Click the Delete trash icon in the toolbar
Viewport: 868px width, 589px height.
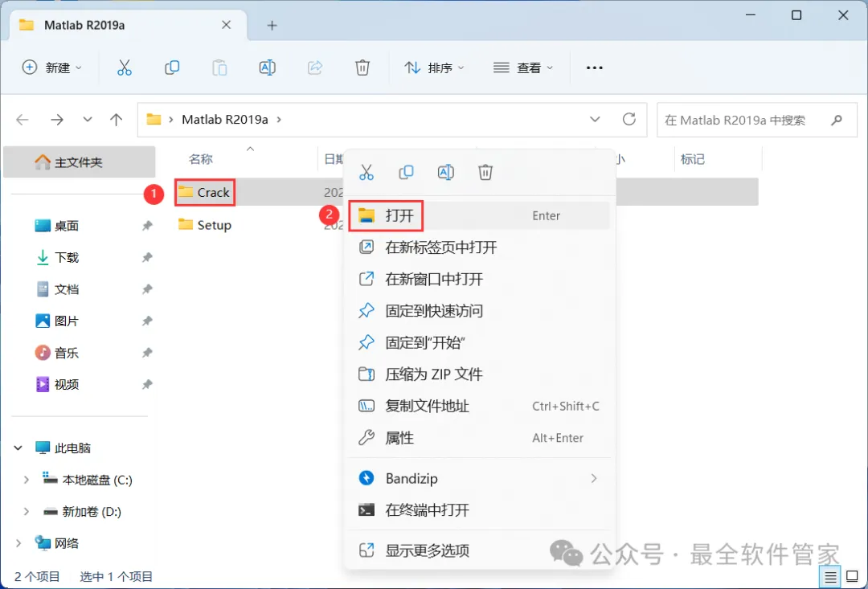coord(362,67)
